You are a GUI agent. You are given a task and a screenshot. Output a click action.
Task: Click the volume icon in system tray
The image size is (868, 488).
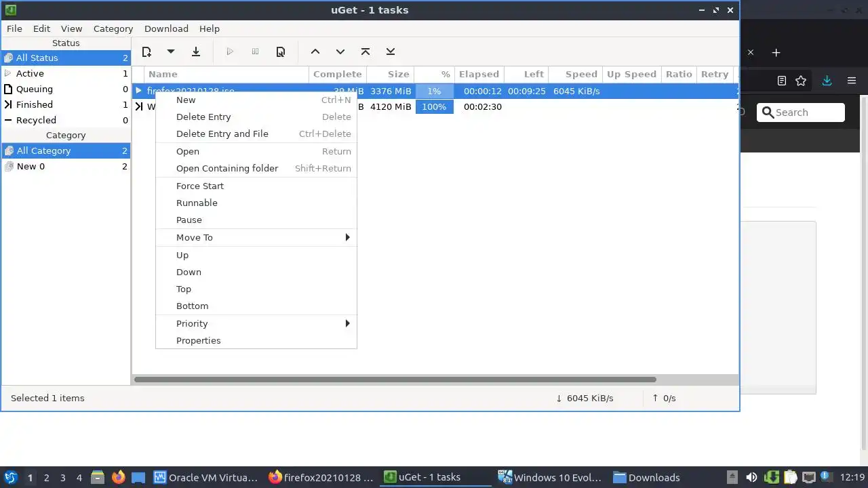click(x=751, y=477)
